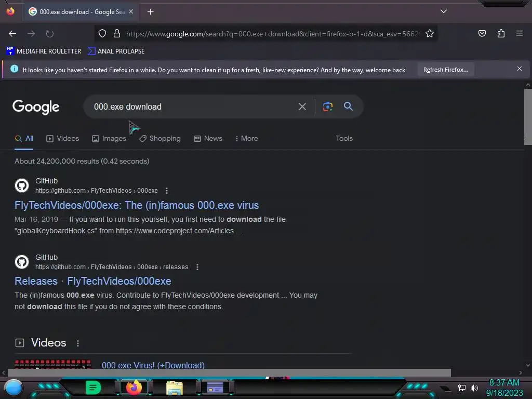
Task: Open a new tab with plus icon
Action: tap(150, 12)
